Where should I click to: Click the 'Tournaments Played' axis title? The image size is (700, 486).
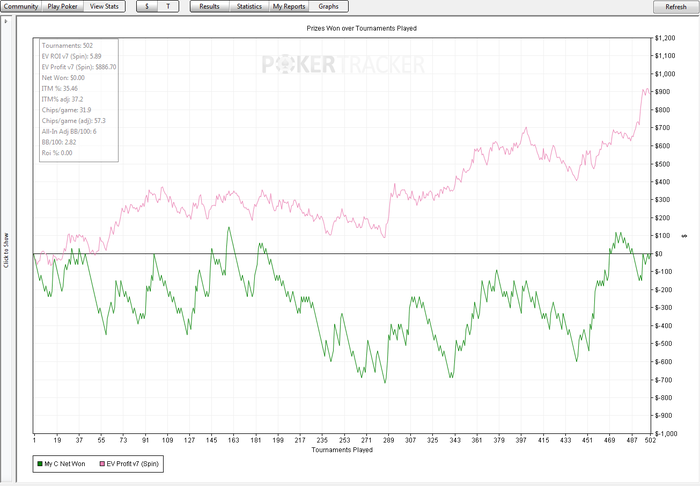(342, 449)
